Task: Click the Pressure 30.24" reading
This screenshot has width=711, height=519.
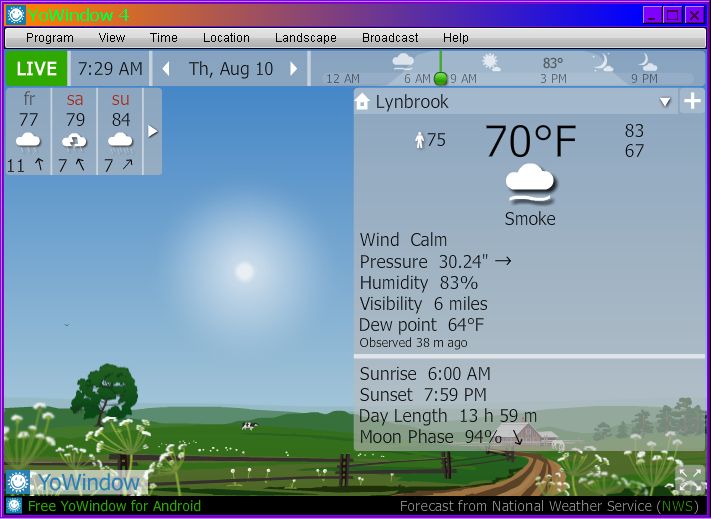Action: click(435, 262)
